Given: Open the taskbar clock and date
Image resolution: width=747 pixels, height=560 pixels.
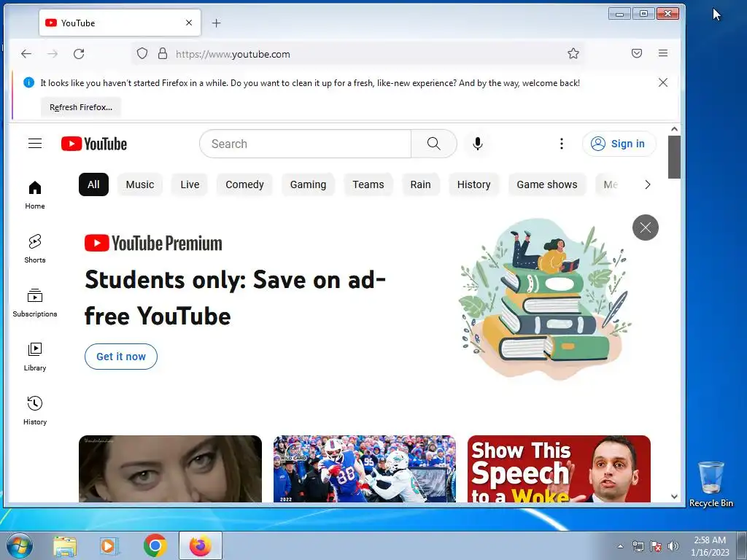Looking at the screenshot, I should [x=710, y=546].
